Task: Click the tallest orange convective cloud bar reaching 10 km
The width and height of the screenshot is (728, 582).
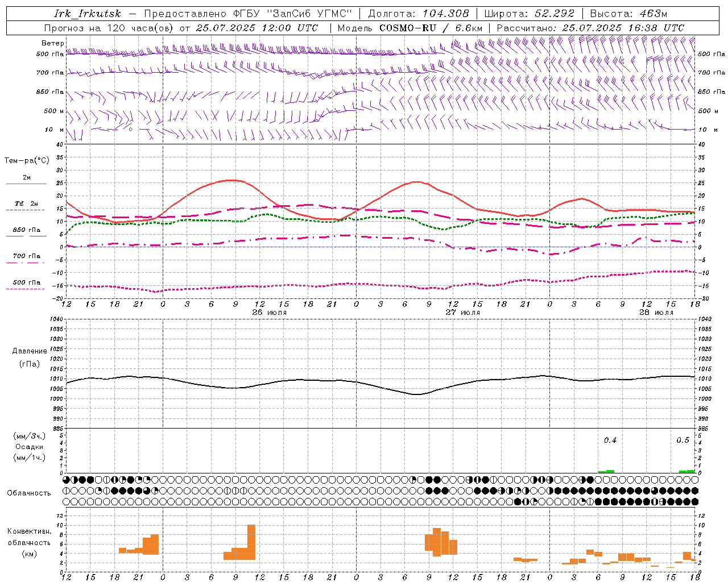Action: click(251, 542)
